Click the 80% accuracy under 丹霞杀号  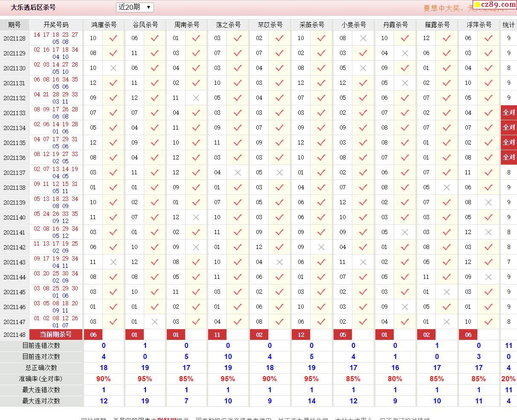395,379
